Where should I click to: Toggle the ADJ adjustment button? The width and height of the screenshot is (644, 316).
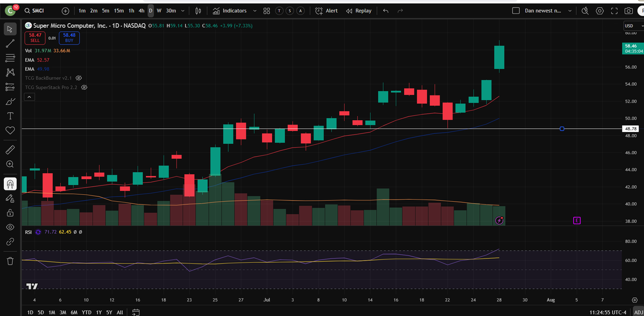[x=638, y=312]
